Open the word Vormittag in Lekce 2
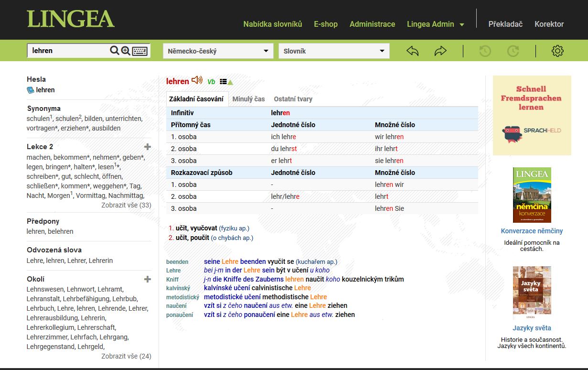The image size is (588, 370). click(x=90, y=196)
